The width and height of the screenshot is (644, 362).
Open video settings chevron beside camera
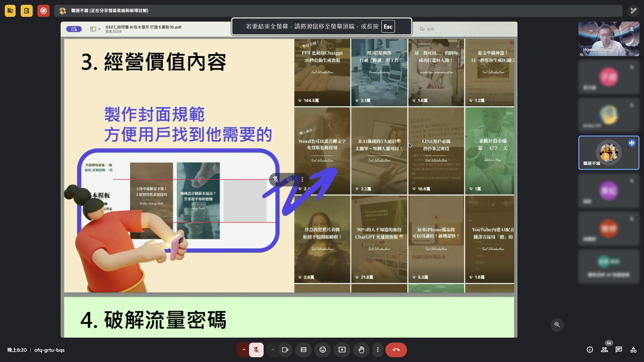pyautogui.click(x=273, y=350)
